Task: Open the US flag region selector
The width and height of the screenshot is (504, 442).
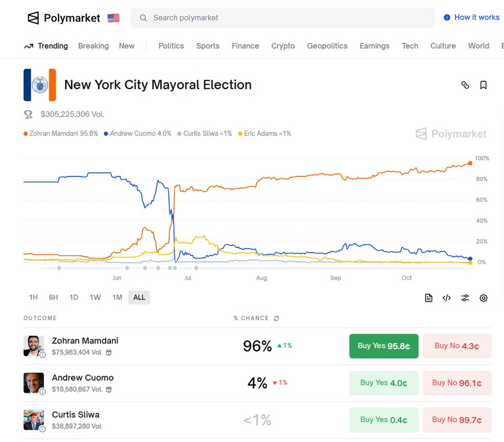Action: pyautogui.click(x=113, y=18)
